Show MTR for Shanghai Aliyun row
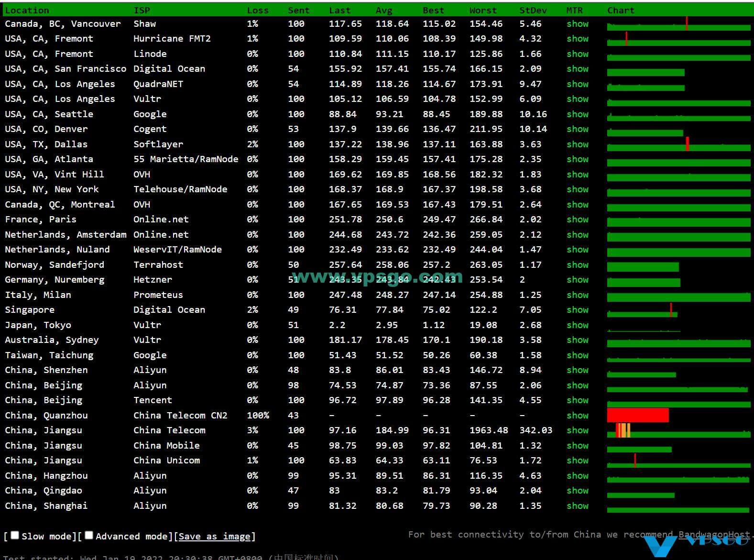 click(578, 506)
